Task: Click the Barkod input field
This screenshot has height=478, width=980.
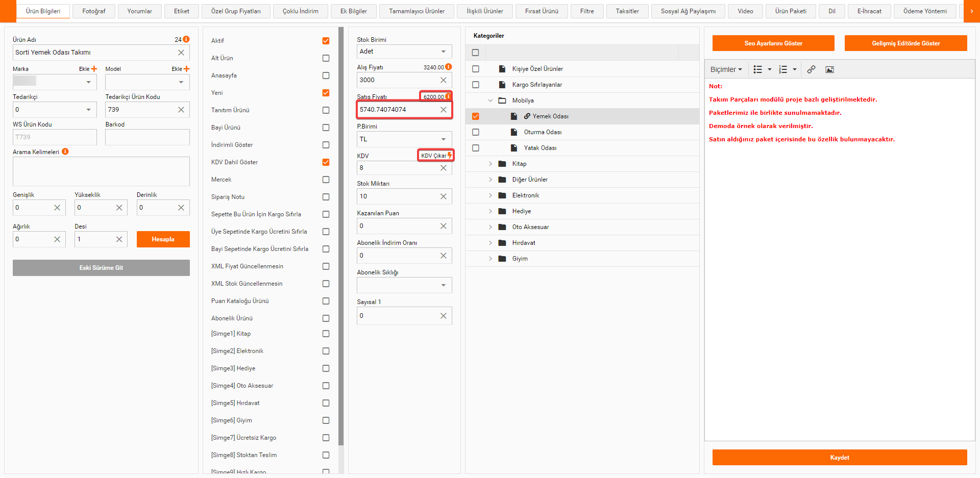Action: point(148,137)
